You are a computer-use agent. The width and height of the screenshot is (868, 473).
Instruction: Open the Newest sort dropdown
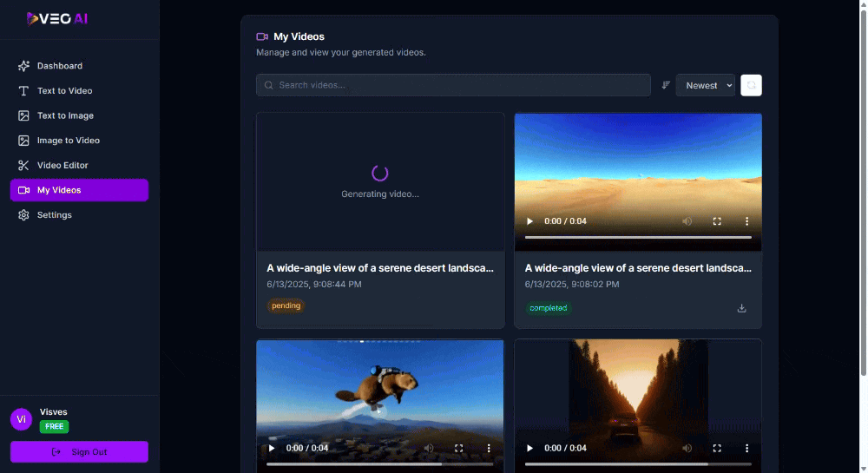705,85
